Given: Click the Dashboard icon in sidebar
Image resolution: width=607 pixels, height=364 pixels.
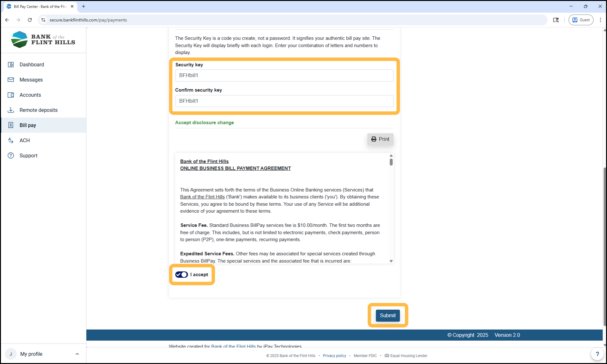Looking at the screenshot, I should click(x=11, y=64).
